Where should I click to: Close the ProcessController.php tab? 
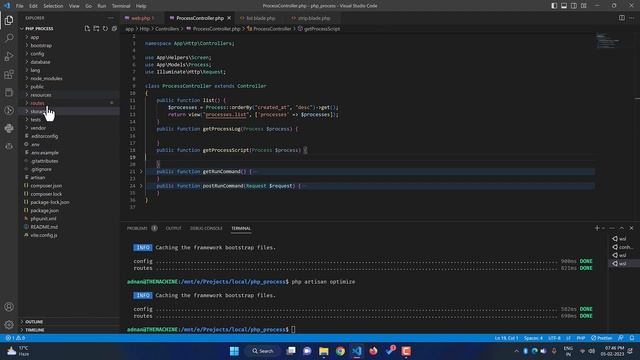pos(229,18)
